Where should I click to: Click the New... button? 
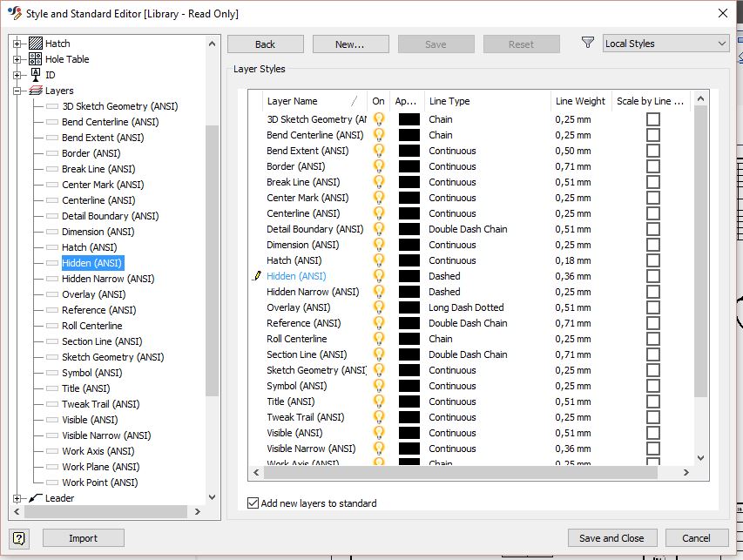(350, 43)
